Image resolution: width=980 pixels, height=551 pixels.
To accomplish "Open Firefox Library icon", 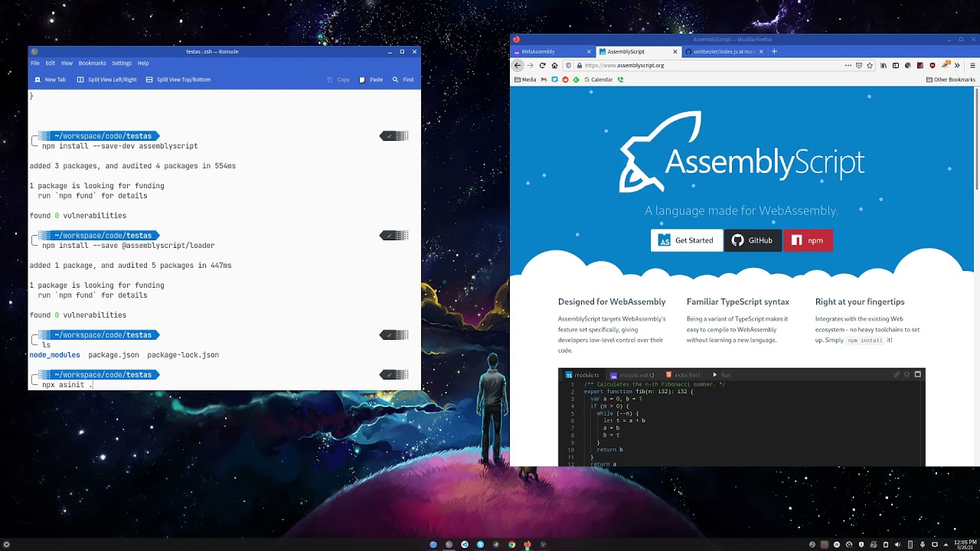I will pyautogui.click(x=883, y=65).
